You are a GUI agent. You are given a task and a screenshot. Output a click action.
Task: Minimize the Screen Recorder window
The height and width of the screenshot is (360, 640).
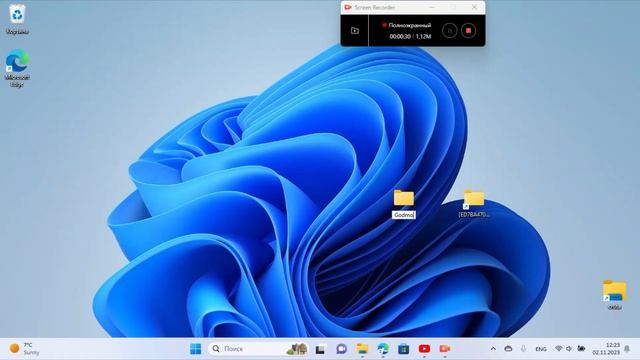pyautogui.click(x=432, y=7)
